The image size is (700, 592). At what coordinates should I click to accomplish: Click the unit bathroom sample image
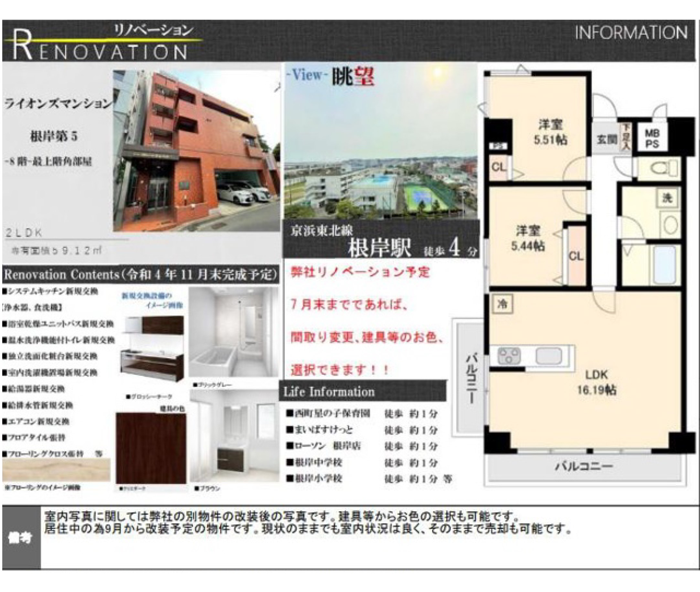pos(233,333)
